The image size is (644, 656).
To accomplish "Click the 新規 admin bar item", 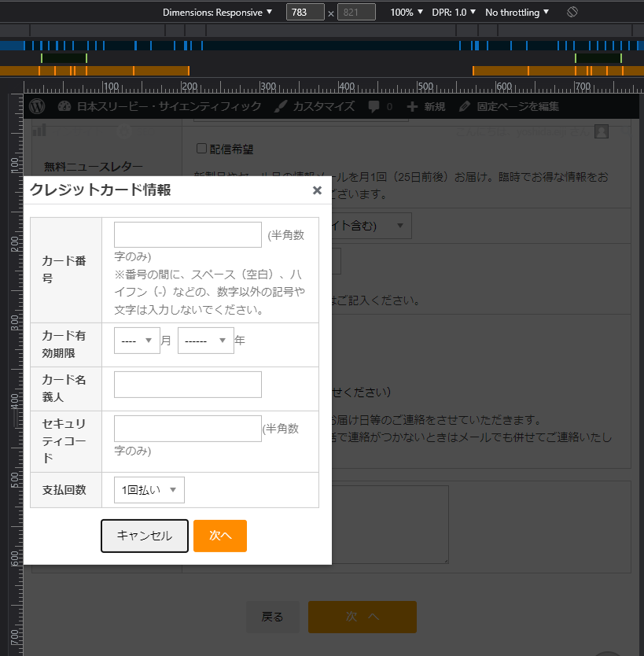I will point(435,106).
